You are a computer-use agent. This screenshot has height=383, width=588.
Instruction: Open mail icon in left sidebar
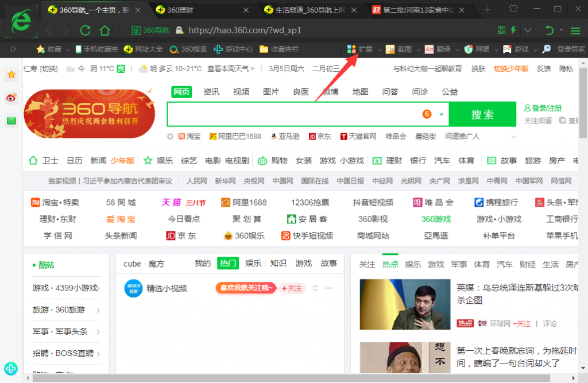click(11, 121)
